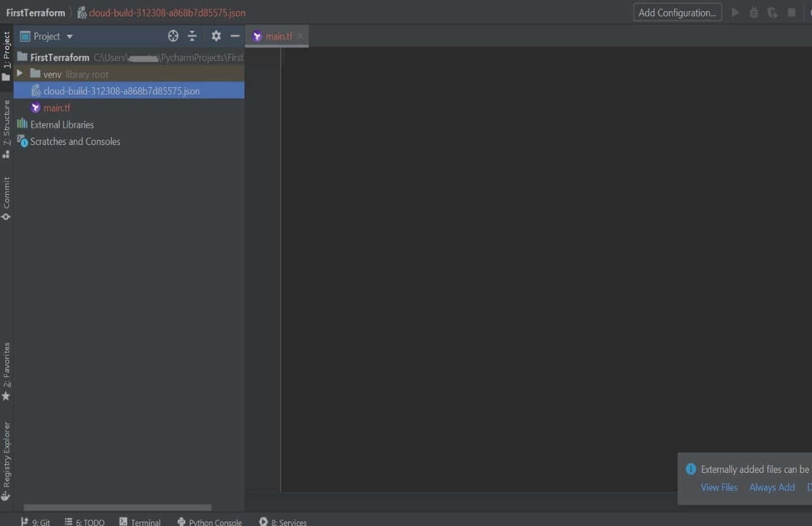Select cloud-build-312308-a868b7d85575.json in tree
812x526 pixels.
point(129,91)
